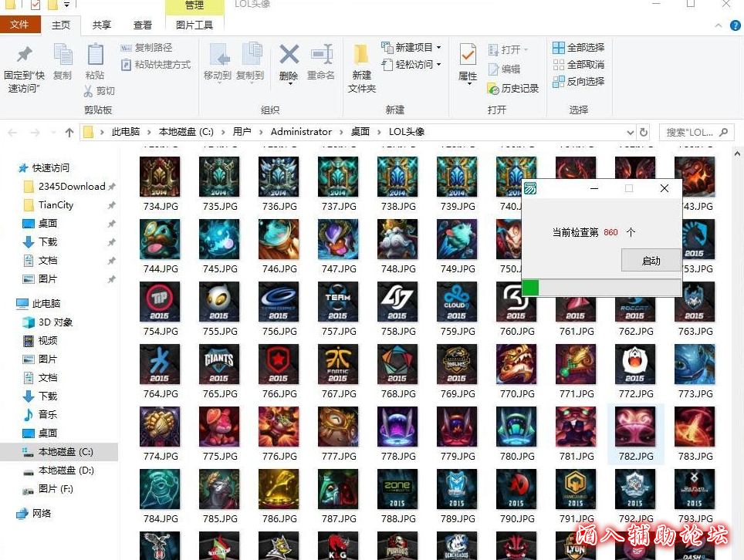The width and height of the screenshot is (744, 560).
Task: Click Select All (全部选择)
Action: pos(578,47)
